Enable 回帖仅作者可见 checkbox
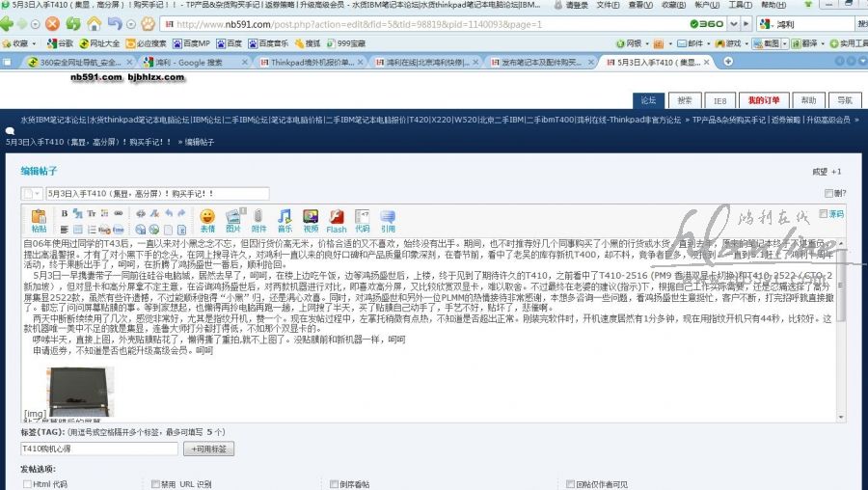 pos(570,484)
